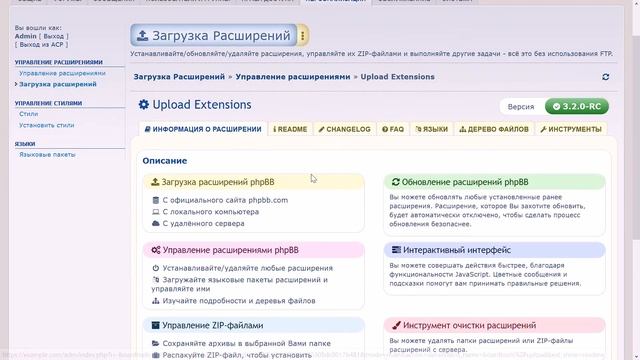This screenshot has height=360, width=640.
Task: Click refresh icon in Обновление расширений phpBB header
Action: (x=396, y=182)
